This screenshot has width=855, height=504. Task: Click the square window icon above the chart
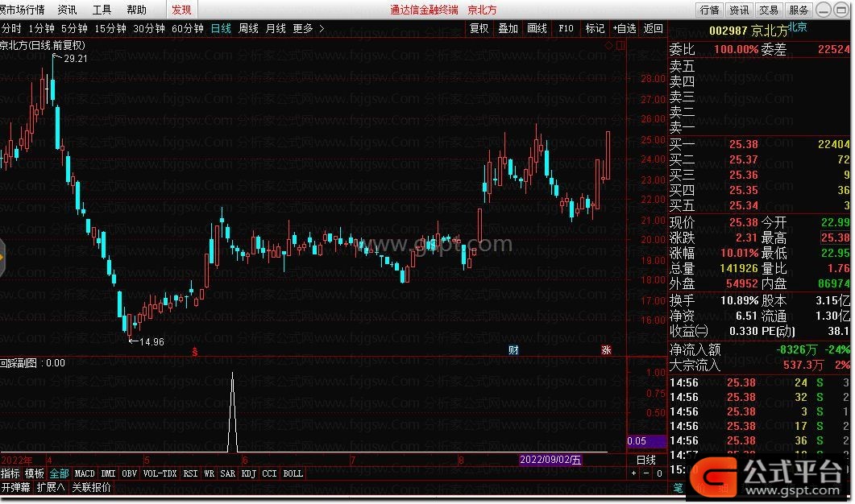[x=620, y=46]
